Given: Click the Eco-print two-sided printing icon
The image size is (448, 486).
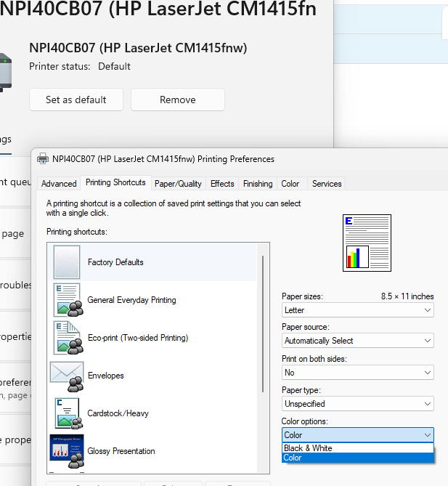Looking at the screenshot, I should click(x=68, y=338).
